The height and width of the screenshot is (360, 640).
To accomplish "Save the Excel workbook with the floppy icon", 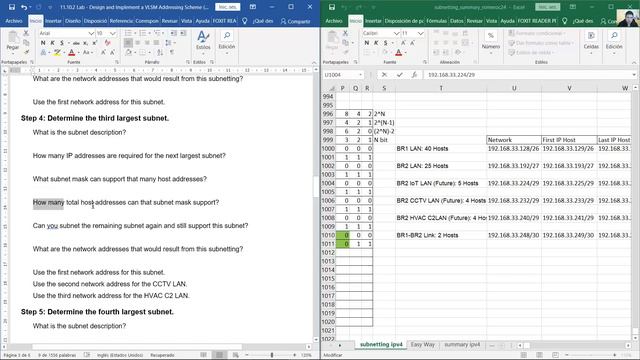I will click(x=332, y=7).
